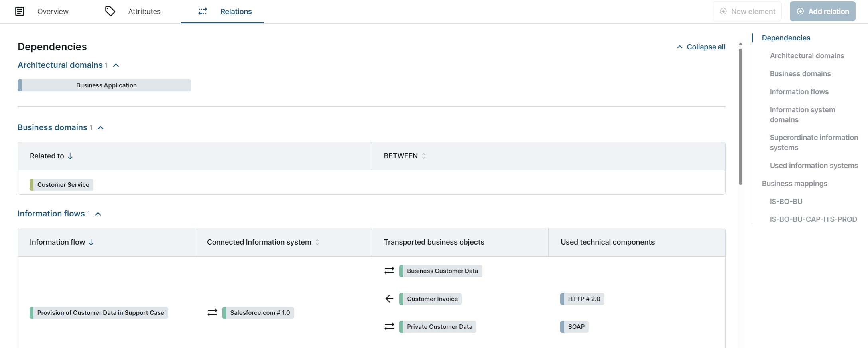Jump to Used information systems in sidebar

click(x=813, y=166)
